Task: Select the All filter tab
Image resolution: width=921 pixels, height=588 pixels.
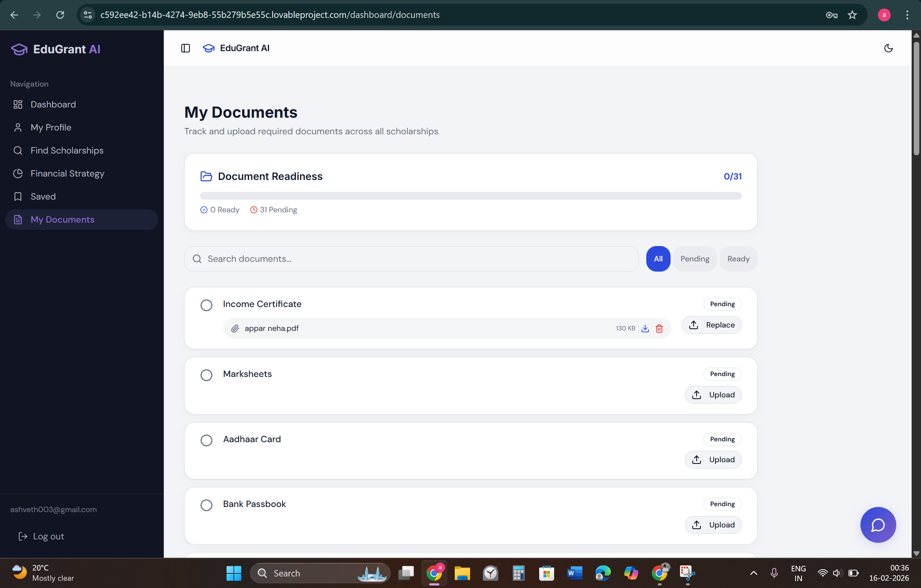Action: coord(658,259)
